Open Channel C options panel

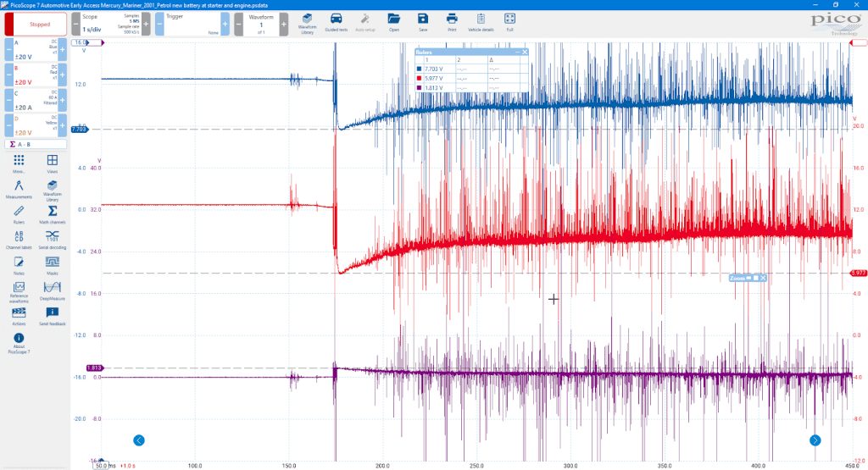click(x=36, y=101)
